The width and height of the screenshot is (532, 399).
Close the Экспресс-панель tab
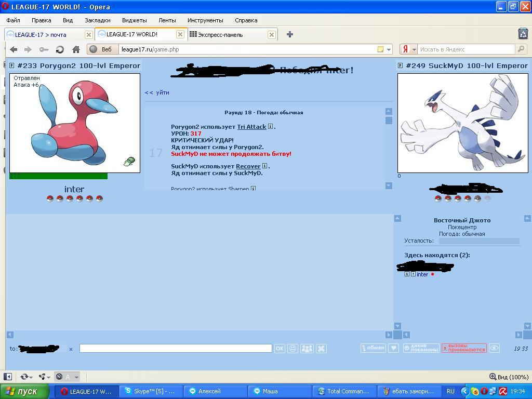pos(271,35)
